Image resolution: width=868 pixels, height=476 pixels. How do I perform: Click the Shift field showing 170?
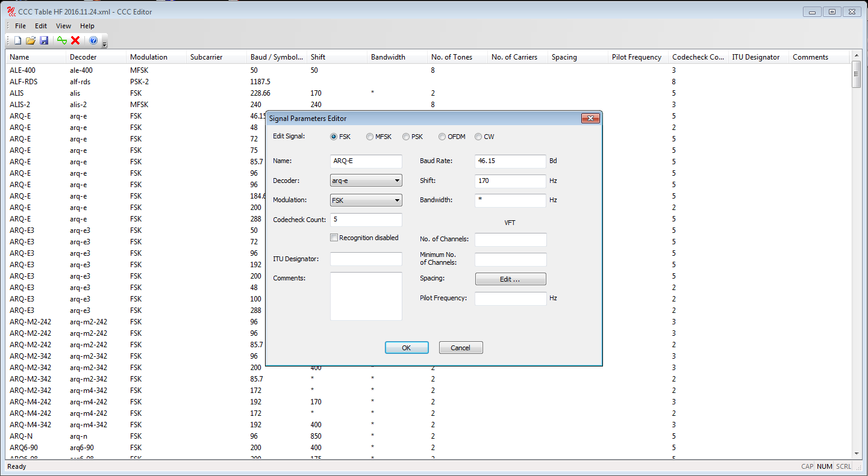click(511, 181)
